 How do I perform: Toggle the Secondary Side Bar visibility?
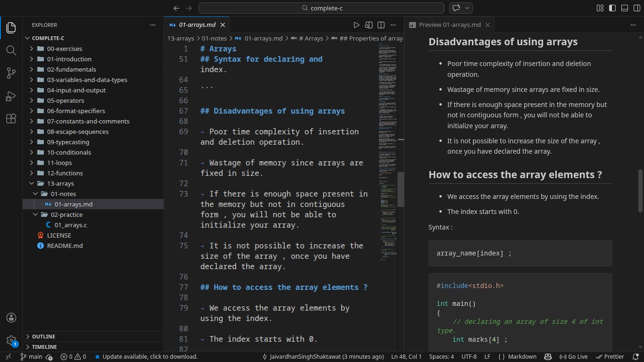click(636, 8)
